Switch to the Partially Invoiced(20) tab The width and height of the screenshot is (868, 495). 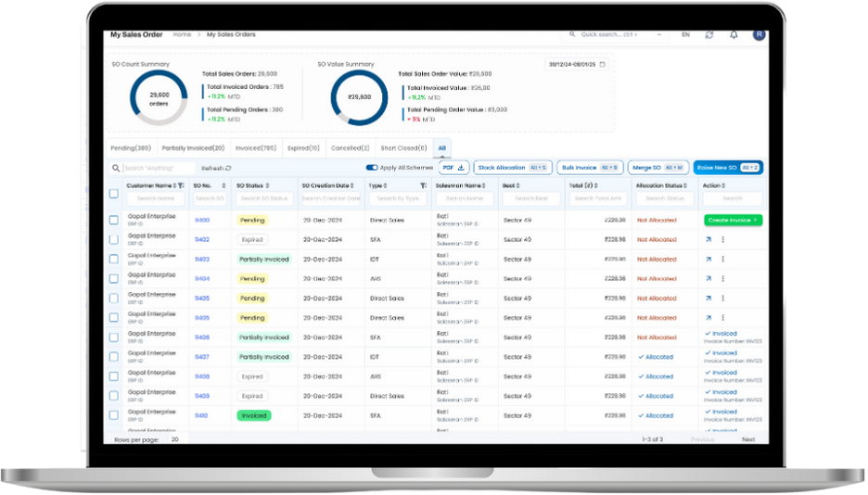point(193,147)
